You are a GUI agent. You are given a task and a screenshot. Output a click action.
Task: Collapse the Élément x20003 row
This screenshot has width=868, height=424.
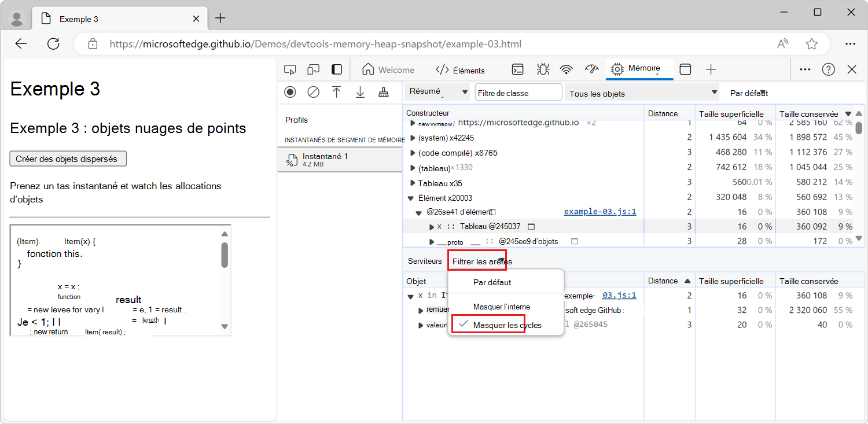click(x=411, y=198)
